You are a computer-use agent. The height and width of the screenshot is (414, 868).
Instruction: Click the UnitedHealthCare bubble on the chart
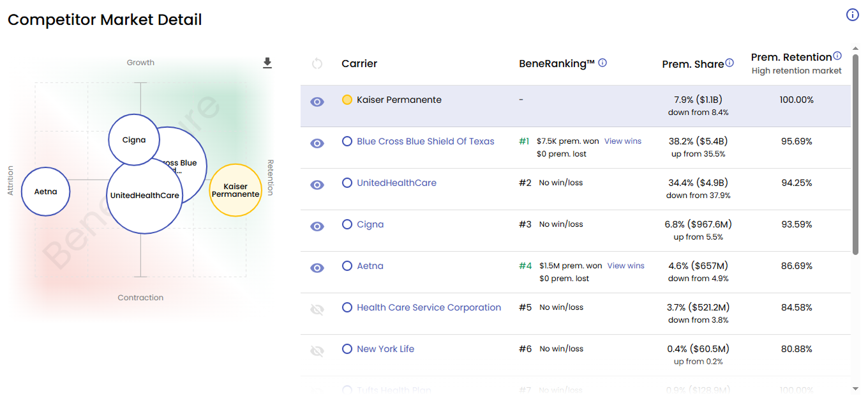click(x=144, y=195)
